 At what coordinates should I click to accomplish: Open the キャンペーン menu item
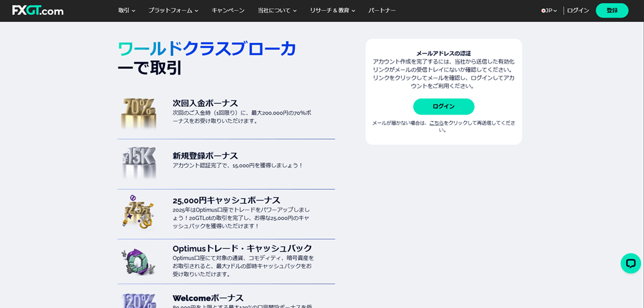[228, 11]
